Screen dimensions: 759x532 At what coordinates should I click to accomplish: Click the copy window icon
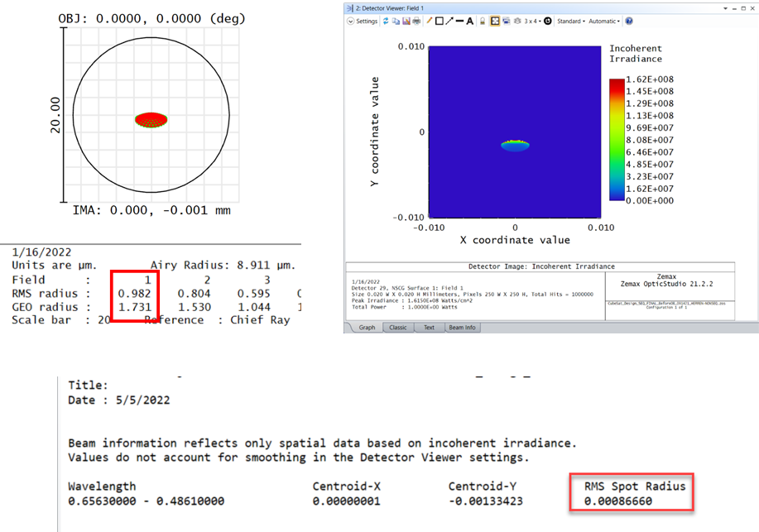click(x=396, y=22)
